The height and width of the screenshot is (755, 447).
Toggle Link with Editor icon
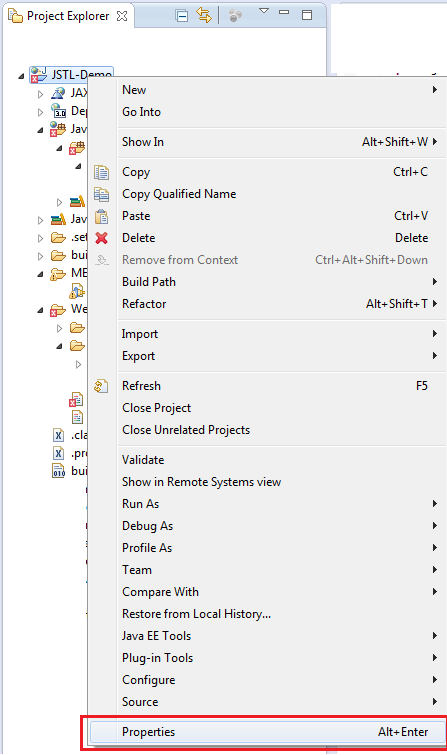[204, 16]
